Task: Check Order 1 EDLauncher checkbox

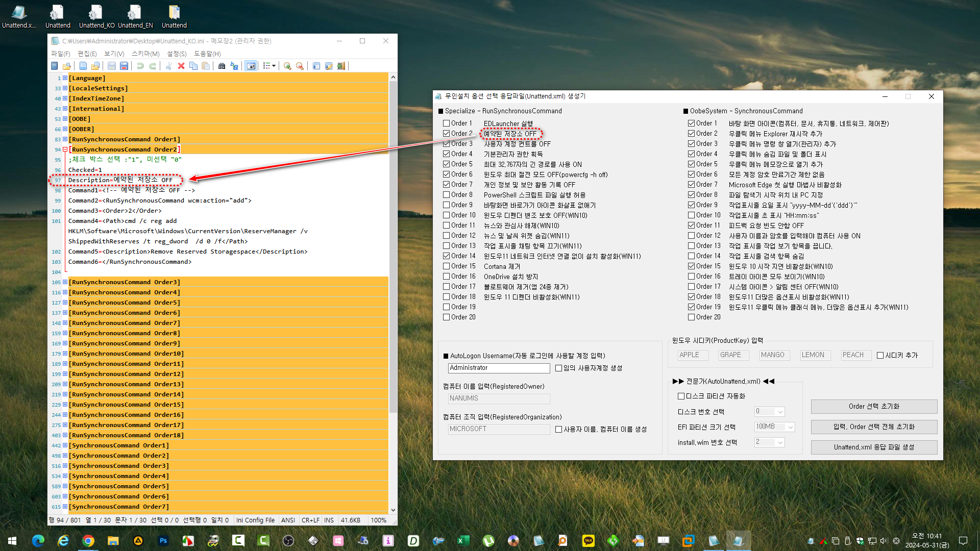Action: pyautogui.click(x=447, y=123)
